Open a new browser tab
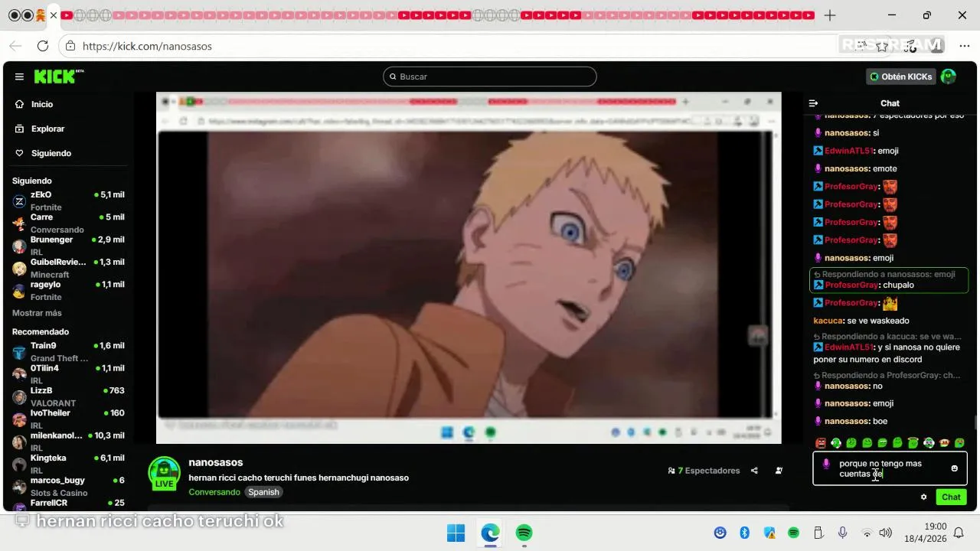The image size is (980, 551). [830, 15]
